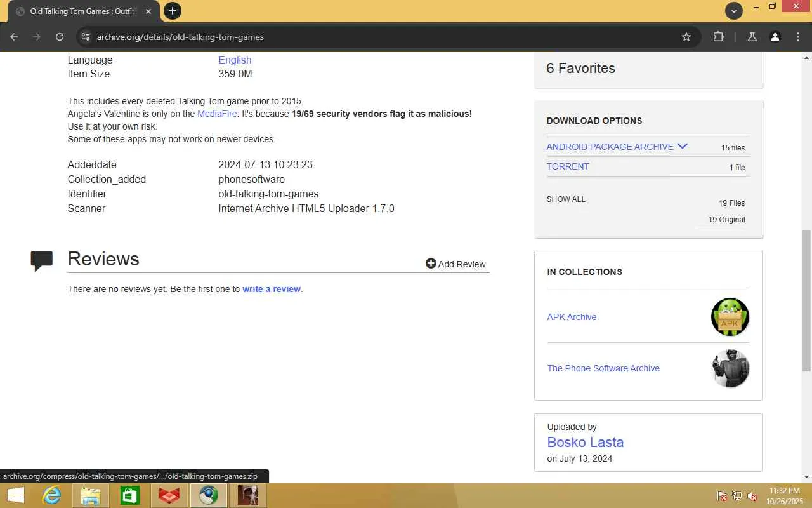Click the '1 file' torrent count
812x508 pixels.
(737, 168)
